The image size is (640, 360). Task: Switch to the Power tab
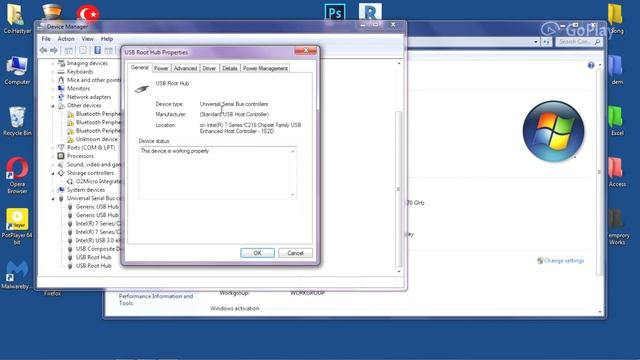161,68
